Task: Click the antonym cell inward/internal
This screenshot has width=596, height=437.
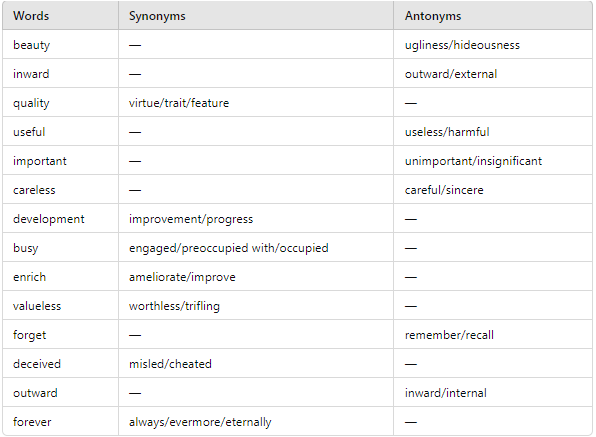Action: 445,393
